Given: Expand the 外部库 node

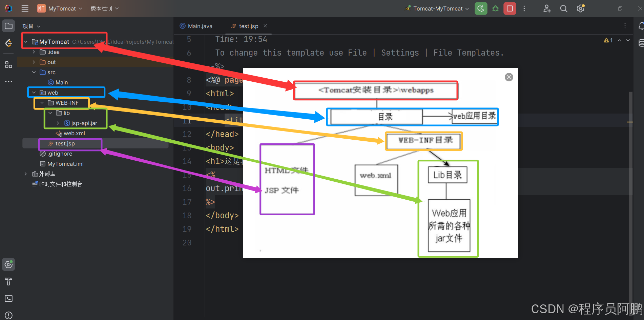Looking at the screenshot, I should [26, 174].
